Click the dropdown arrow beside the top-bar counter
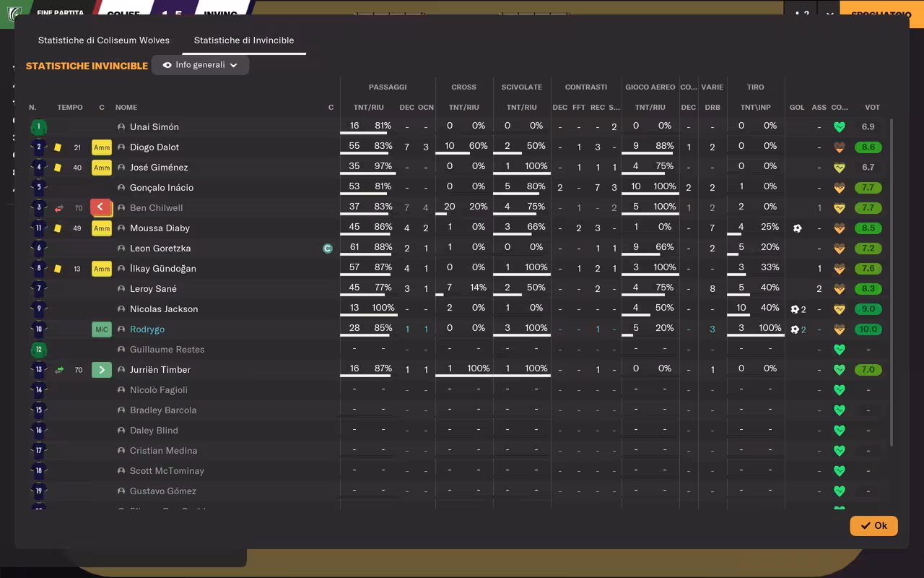924x578 pixels. click(x=830, y=14)
